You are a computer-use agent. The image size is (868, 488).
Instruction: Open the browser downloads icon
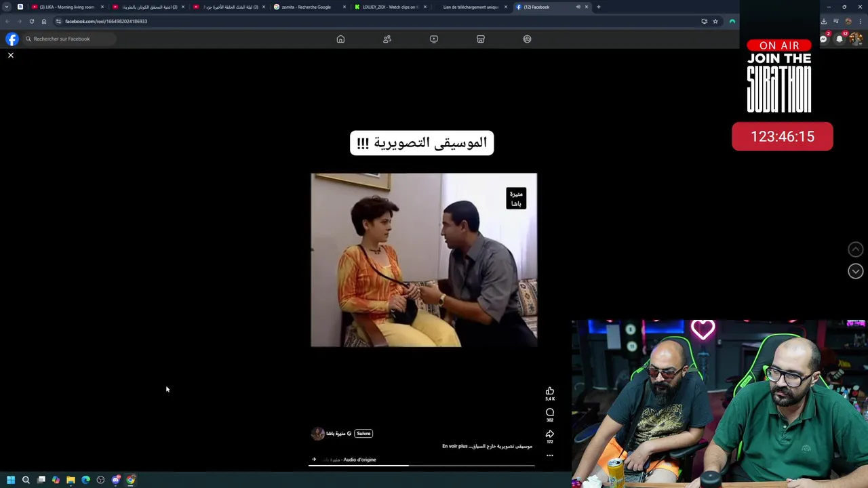point(823,21)
